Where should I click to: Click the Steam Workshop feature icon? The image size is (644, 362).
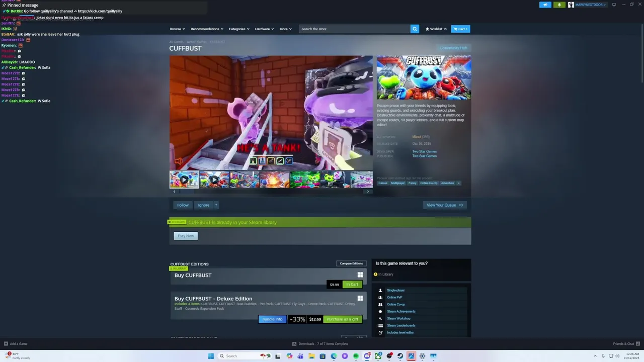tap(380, 318)
